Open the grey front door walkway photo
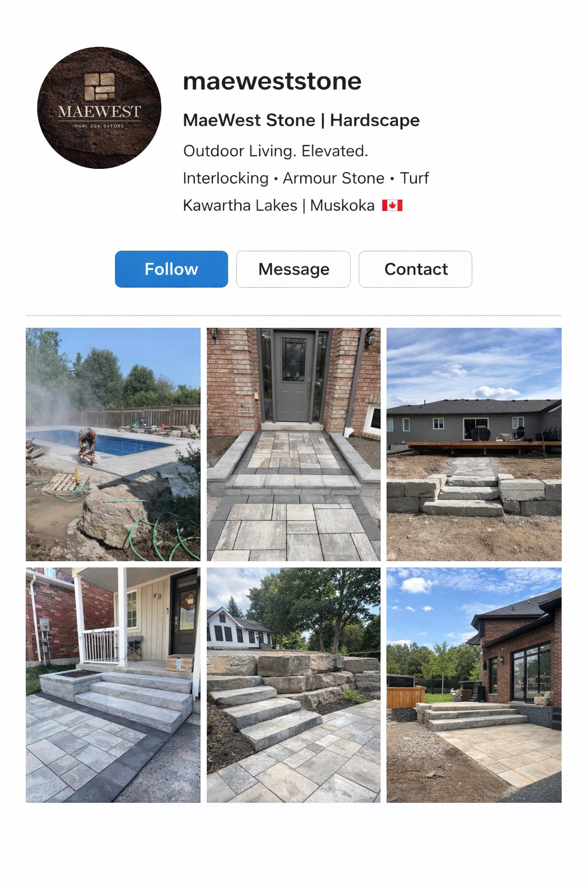The width and height of the screenshot is (588, 882). pyautogui.click(x=293, y=444)
